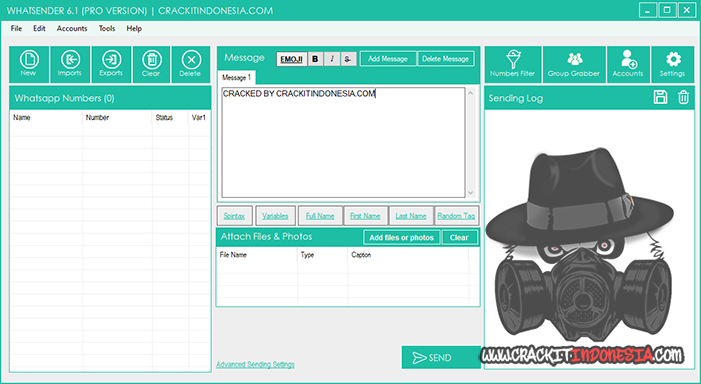The width and height of the screenshot is (701, 384).
Task: Click the Exports icon
Action: point(111,64)
